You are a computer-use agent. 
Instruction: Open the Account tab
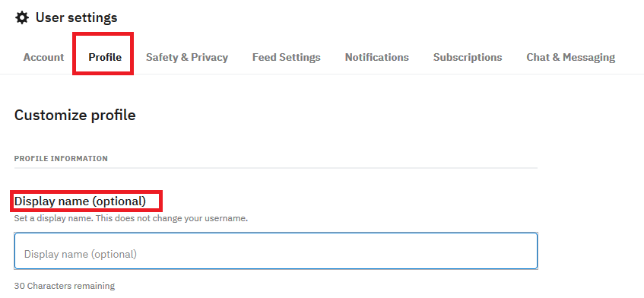(x=43, y=57)
